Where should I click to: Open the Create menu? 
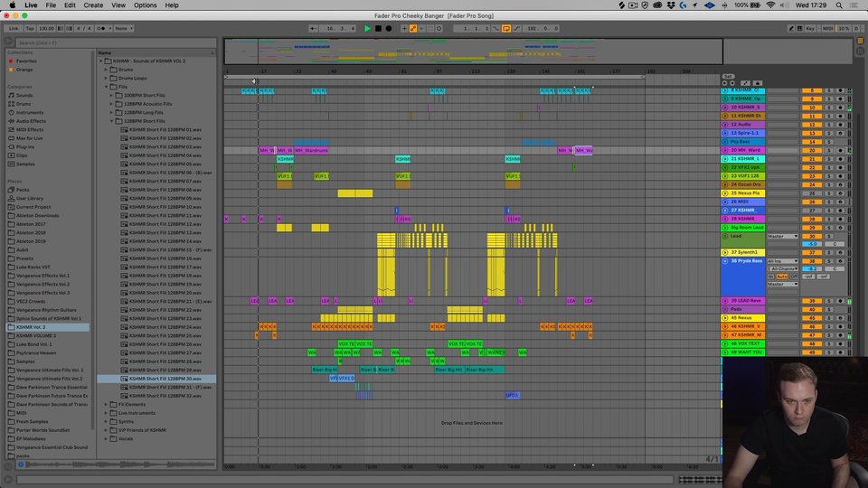point(93,5)
